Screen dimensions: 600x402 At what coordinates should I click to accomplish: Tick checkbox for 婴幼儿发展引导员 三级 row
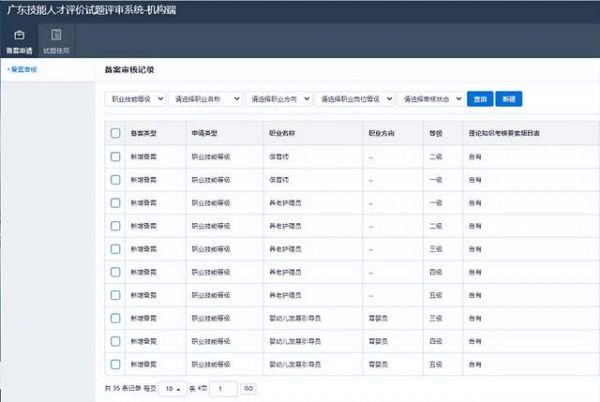tap(115, 318)
